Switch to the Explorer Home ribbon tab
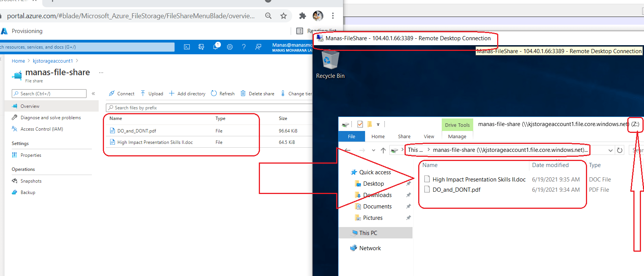Viewport: 644px width, 276px height. tap(378, 136)
